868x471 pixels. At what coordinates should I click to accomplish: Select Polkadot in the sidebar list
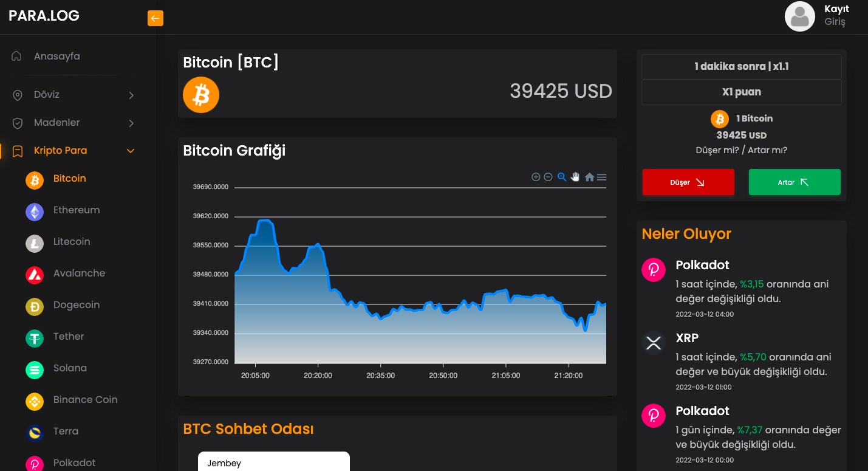pos(75,463)
